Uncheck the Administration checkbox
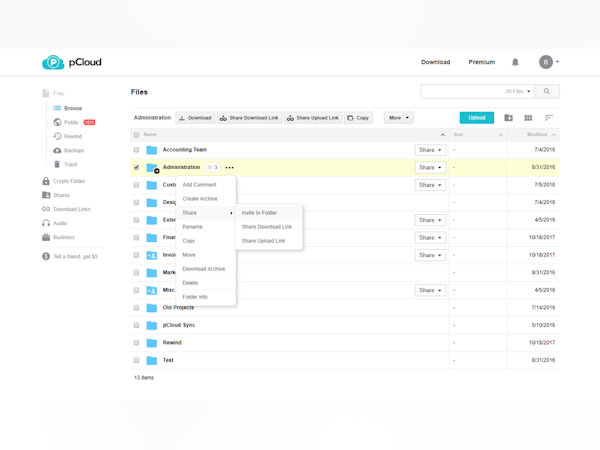This screenshot has height=450, width=600. tap(136, 167)
